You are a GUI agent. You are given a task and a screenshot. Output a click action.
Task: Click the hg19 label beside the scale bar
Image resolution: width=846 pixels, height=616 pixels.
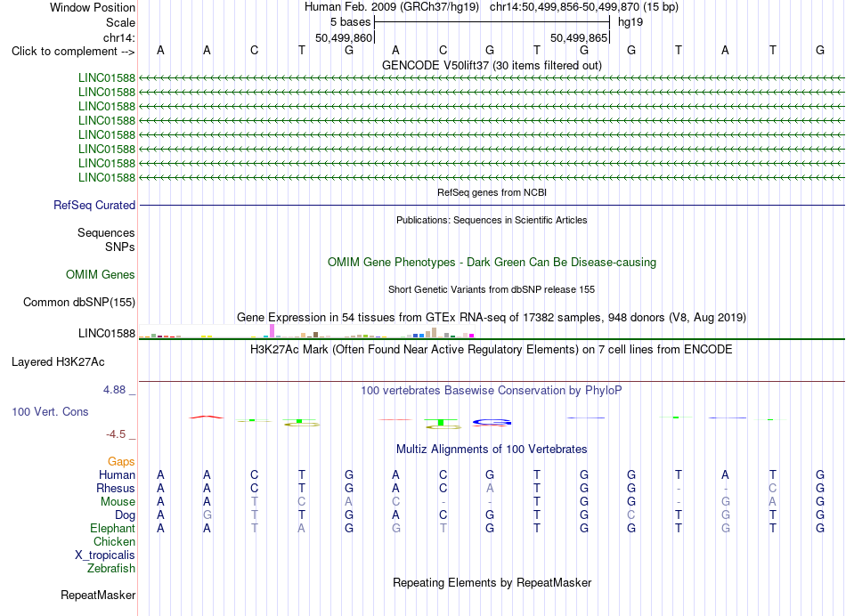630,22
